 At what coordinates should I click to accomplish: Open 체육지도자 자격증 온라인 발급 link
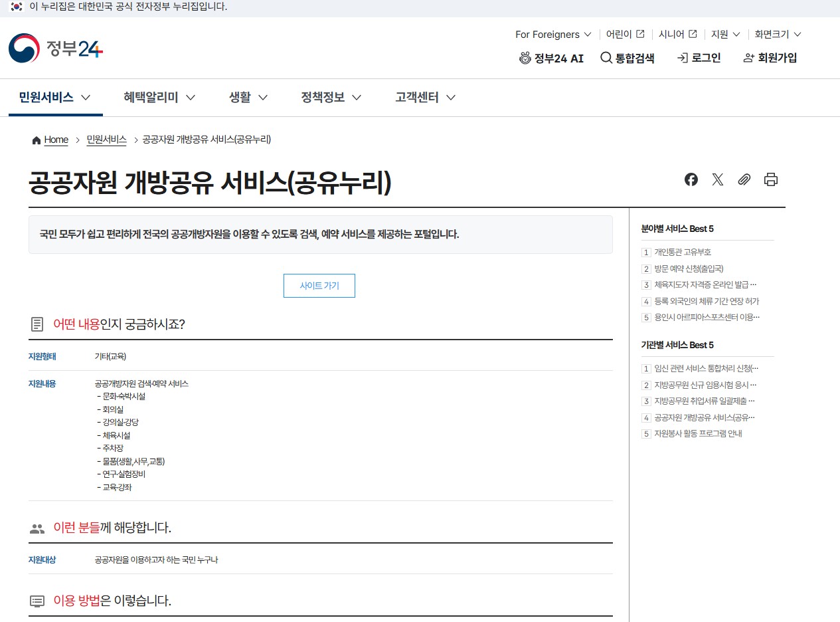coord(705,285)
